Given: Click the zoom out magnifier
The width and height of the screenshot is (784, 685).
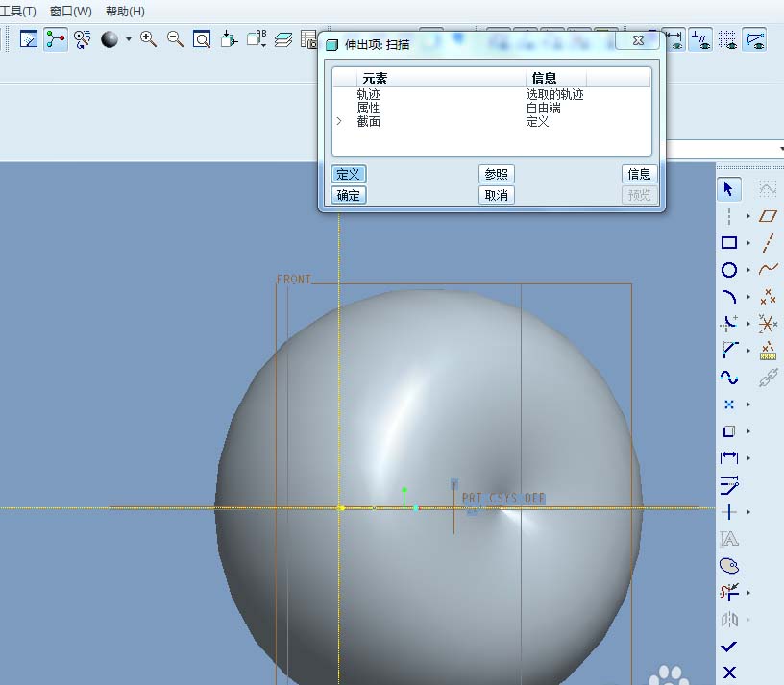Looking at the screenshot, I should (x=175, y=39).
